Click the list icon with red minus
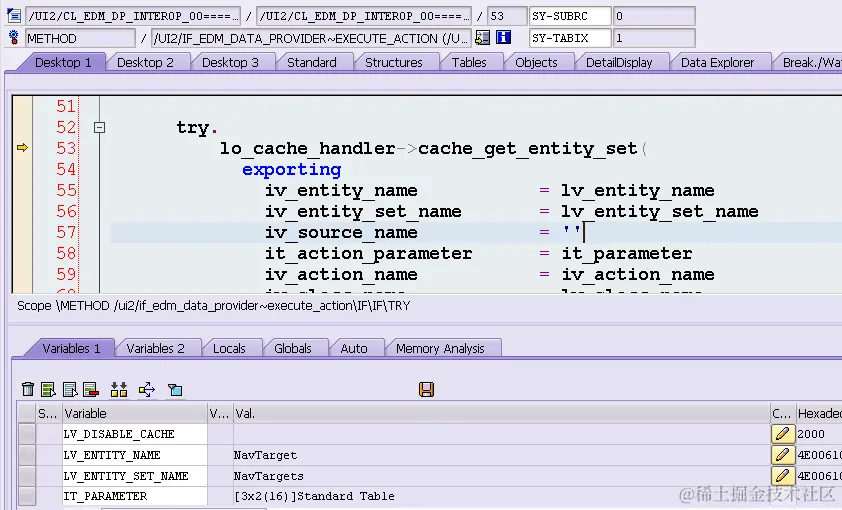The height and width of the screenshot is (510, 842). pos(91,389)
